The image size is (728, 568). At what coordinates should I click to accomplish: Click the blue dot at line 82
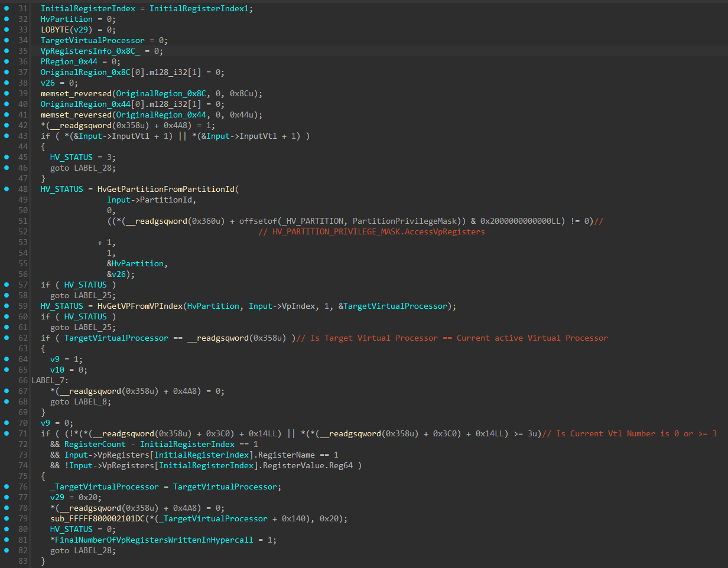pyautogui.click(x=7, y=550)
